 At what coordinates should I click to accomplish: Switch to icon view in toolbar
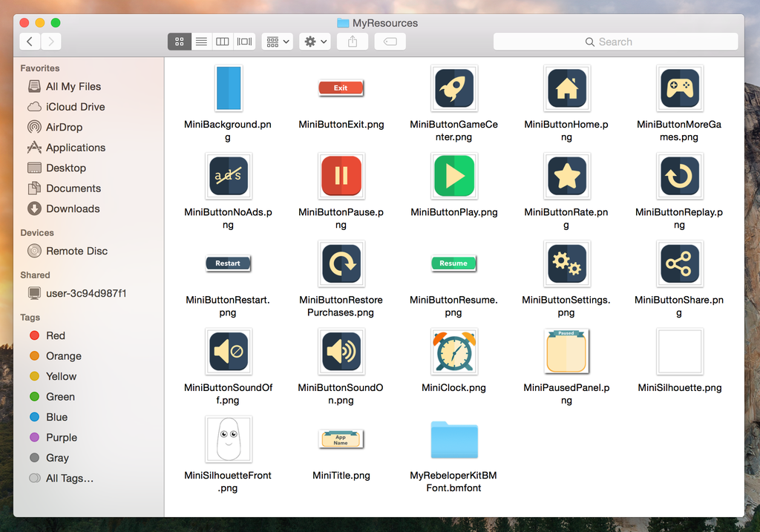(179, 42)
